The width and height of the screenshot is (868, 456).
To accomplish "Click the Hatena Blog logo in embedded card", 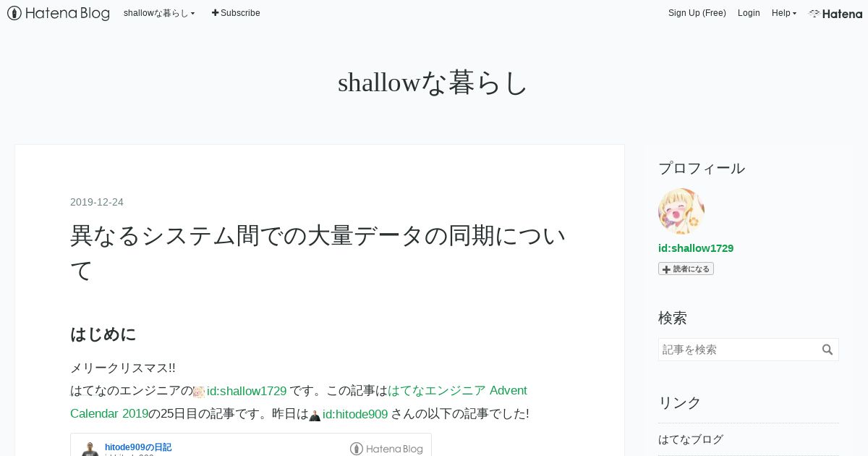I will (x=386, y=449).
